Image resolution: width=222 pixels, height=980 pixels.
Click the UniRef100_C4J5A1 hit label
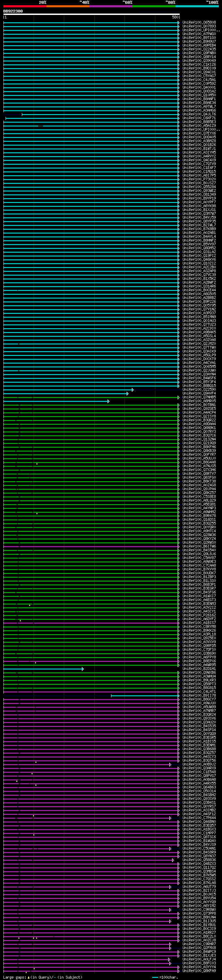click(x=199, y=80)
